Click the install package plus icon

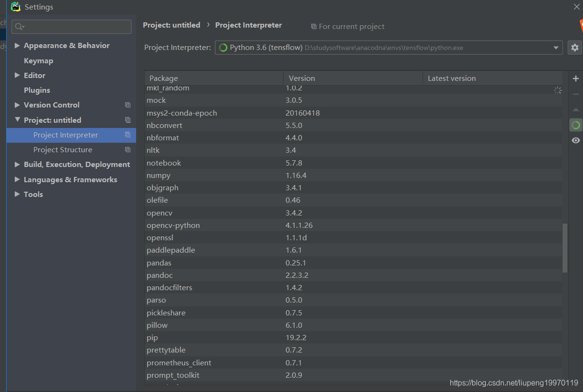(x=576, y=78)
